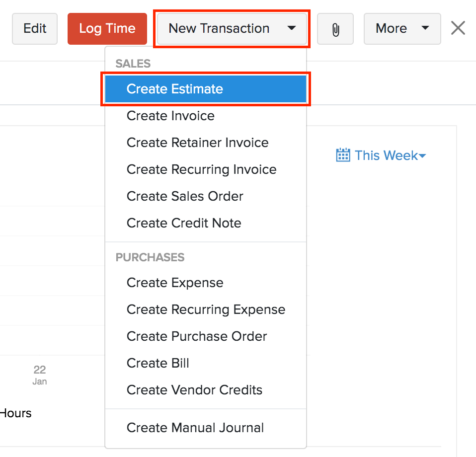Viewport: 476px width, 457px height.
Task: Pick Create Bill from menu
Action: point(158,363)
